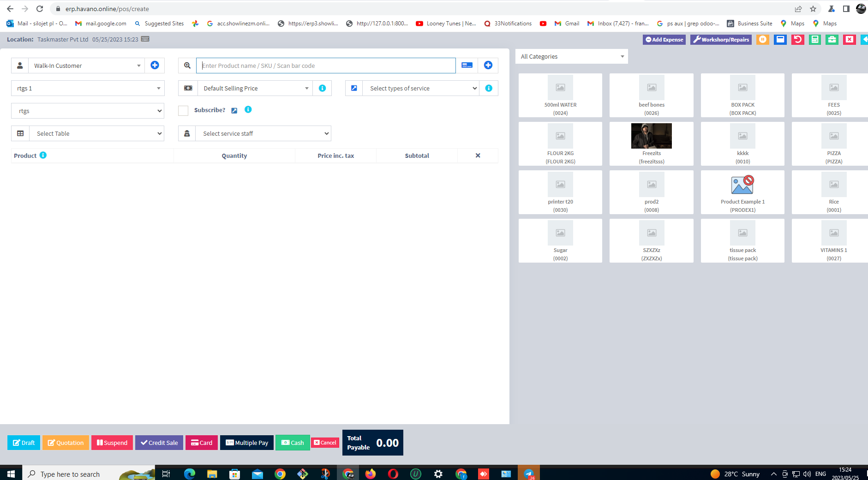The image size is (868, 480).
Task: Click the green toolbox icon in top toolbar
Action: [832, 40]
